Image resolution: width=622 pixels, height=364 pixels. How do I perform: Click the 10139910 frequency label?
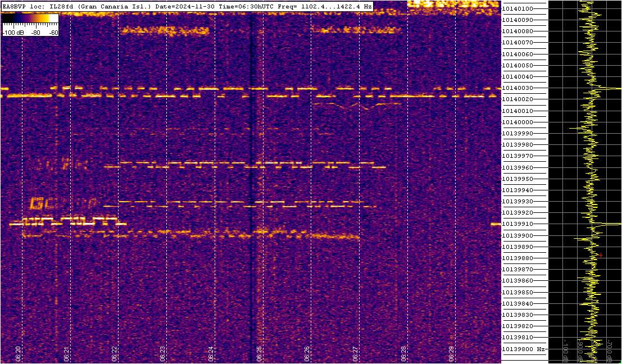click(517, 224)
